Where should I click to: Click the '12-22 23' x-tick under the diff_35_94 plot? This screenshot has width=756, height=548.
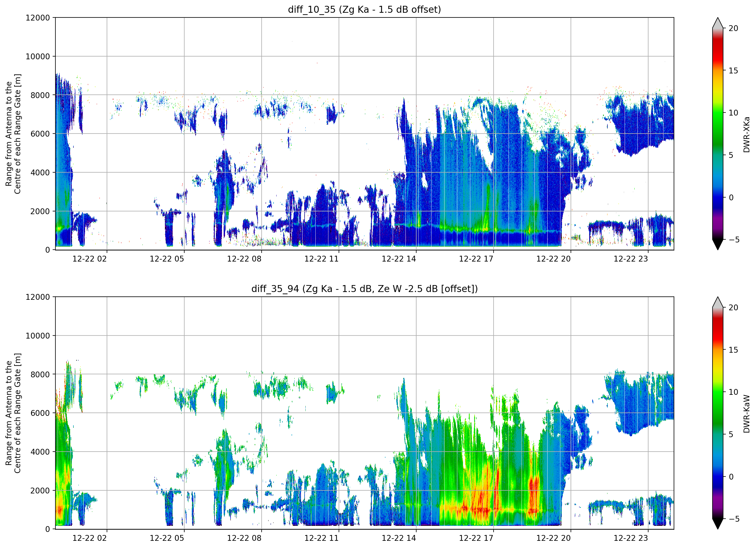click(631, 538)
